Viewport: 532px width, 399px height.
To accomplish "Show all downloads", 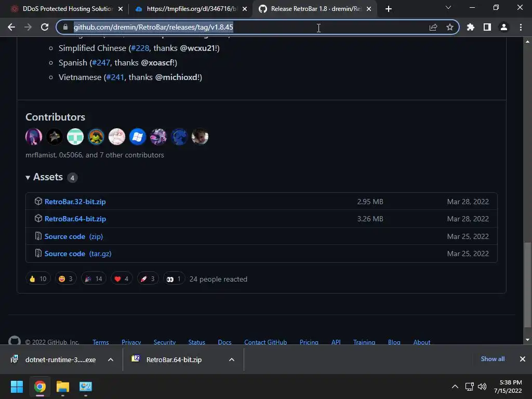I will [x=493, y=359].
